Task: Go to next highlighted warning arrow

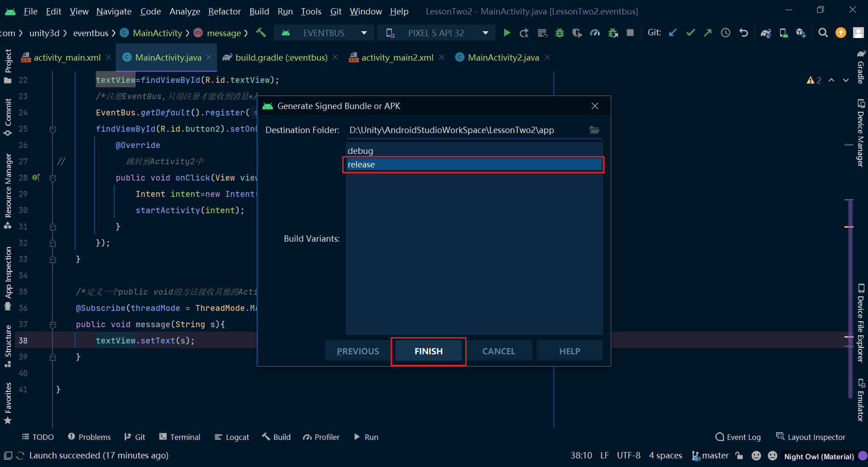Action: tap(846, 80)
